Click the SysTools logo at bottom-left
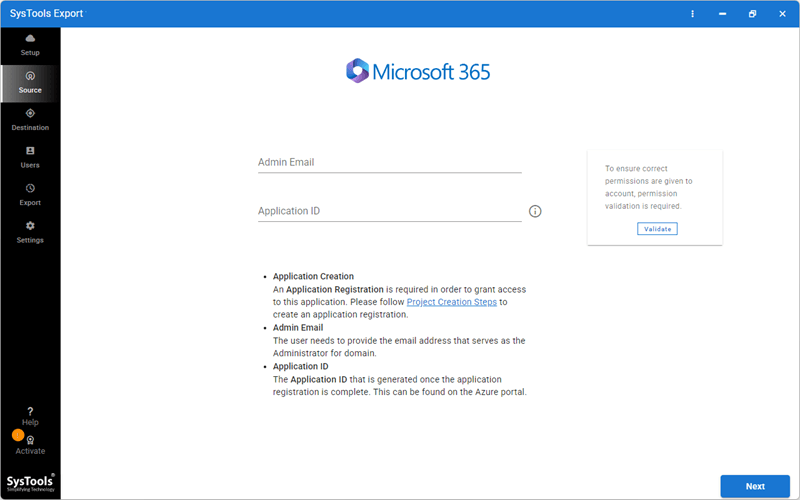Viewport: 800px width, 500px height. tap(30, 483)
